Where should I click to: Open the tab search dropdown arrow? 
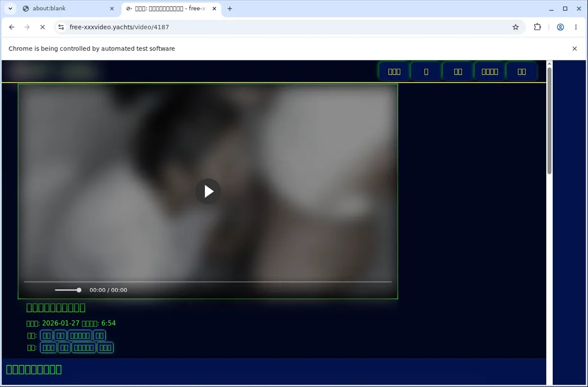(x=10, y=8)
